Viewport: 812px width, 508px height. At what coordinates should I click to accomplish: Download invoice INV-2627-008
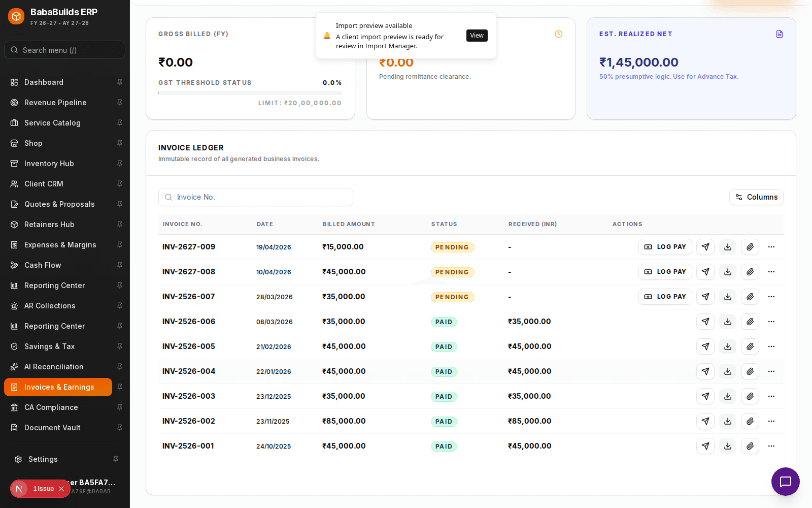(x=728, y=272)
